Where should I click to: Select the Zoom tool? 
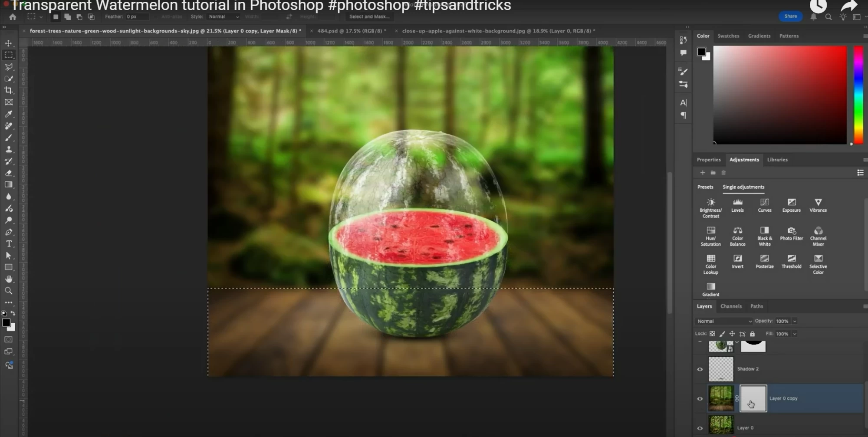pos(9,291)
